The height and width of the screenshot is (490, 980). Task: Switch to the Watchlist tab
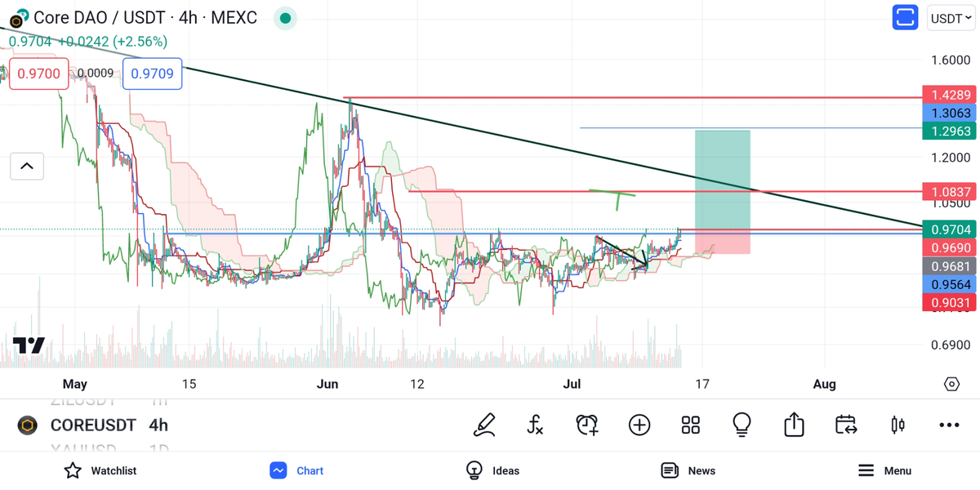pyautogui.click(x=101, y=470)
